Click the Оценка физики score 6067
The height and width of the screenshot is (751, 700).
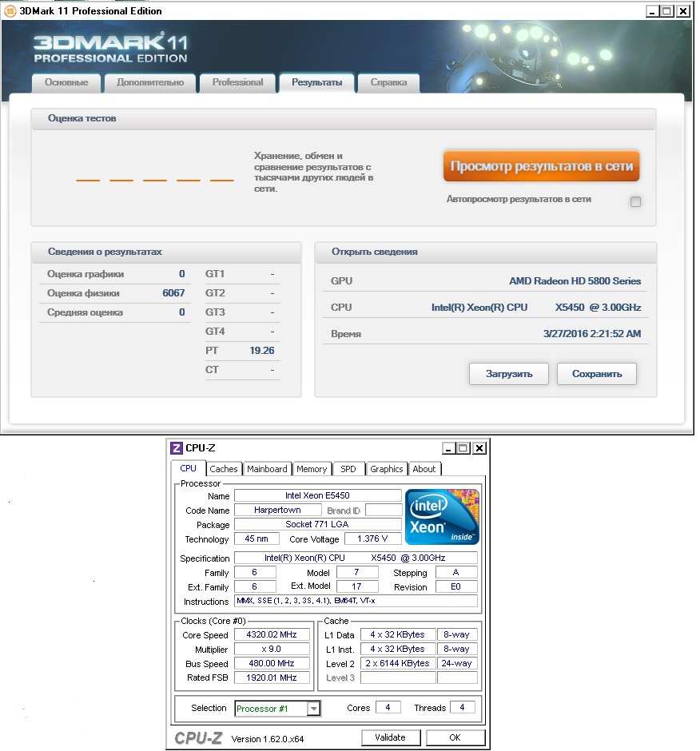pyautogui.click(x=173, y=293)
